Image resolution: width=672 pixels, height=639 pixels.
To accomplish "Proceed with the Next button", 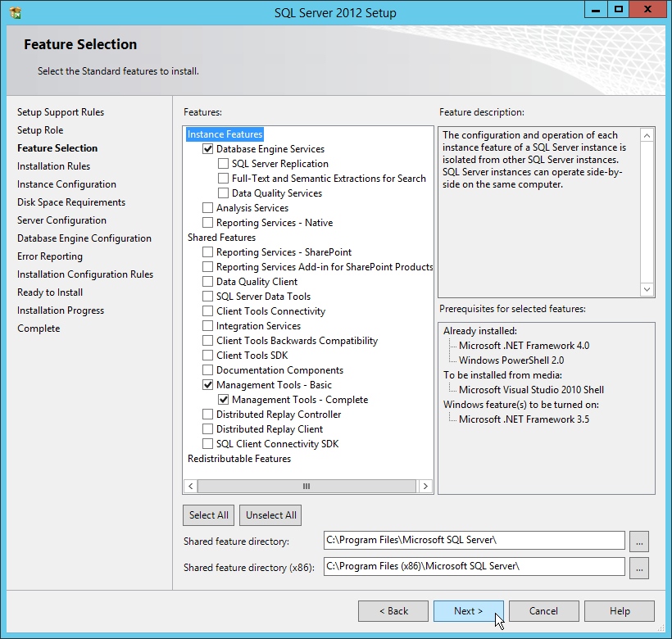I will click(469, 611).
